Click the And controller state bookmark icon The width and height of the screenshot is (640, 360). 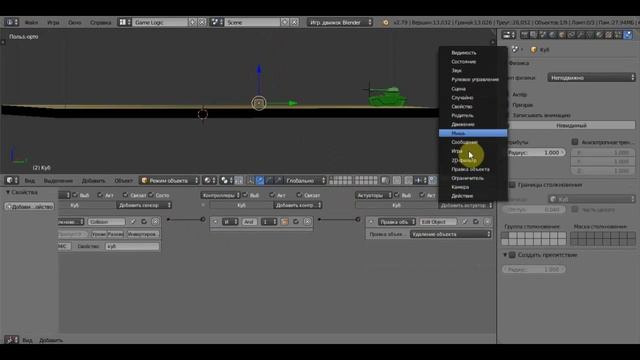point(285,222)
